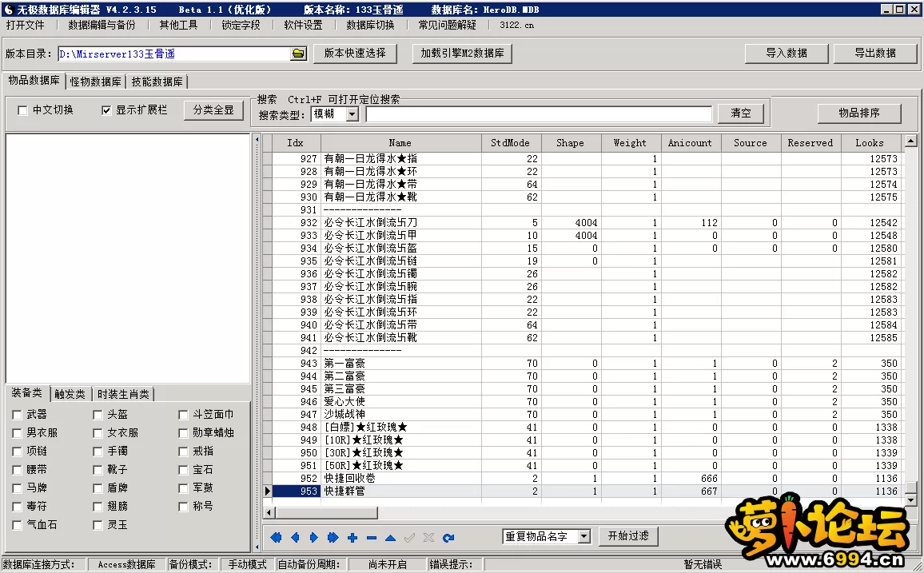Enable the 勋章蜡烛 checkbox
Viewport: 924px width, 573px height.
(183, 433)
